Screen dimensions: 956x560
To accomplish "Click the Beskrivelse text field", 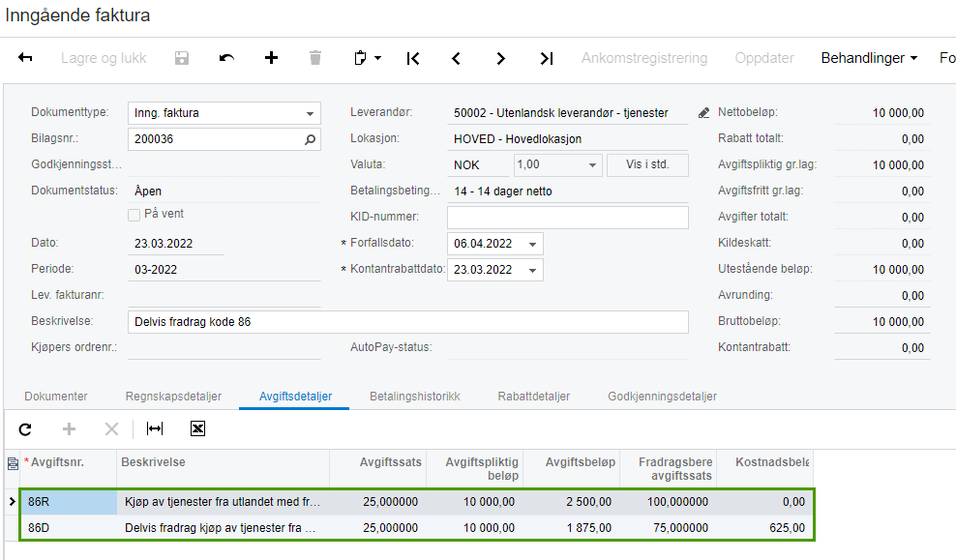I will click(406, 322).
